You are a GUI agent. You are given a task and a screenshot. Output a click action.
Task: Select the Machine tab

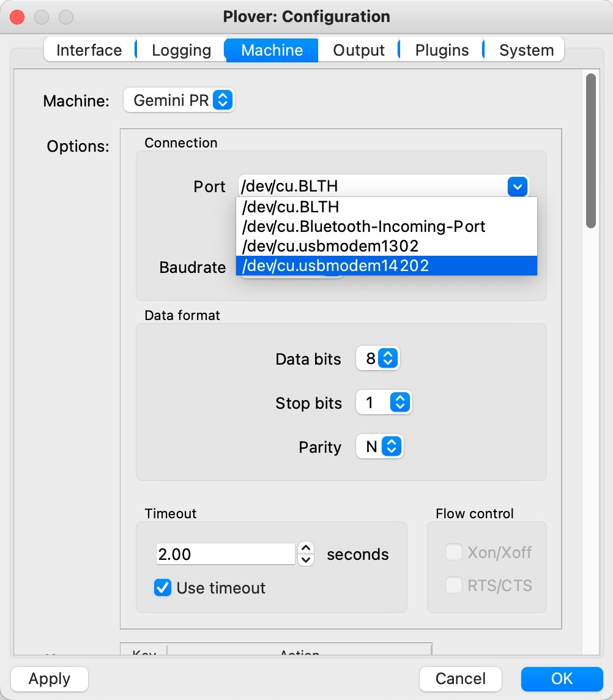(272, 50)
